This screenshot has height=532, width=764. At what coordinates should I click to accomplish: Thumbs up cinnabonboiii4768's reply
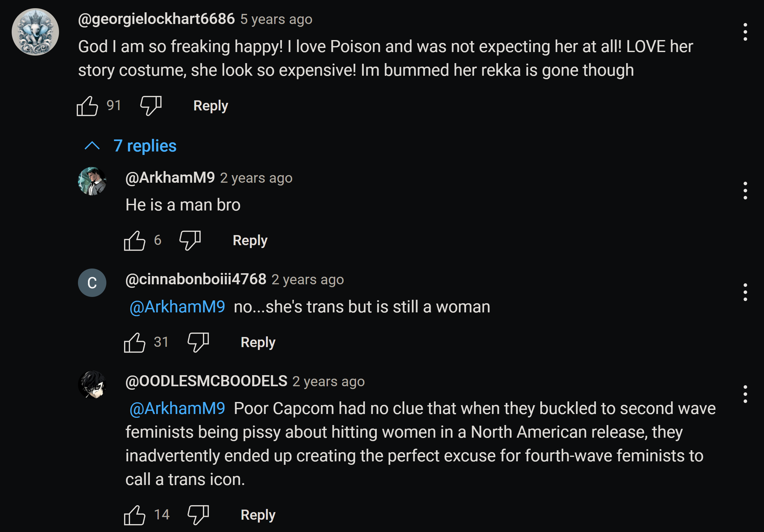point(134,342)
